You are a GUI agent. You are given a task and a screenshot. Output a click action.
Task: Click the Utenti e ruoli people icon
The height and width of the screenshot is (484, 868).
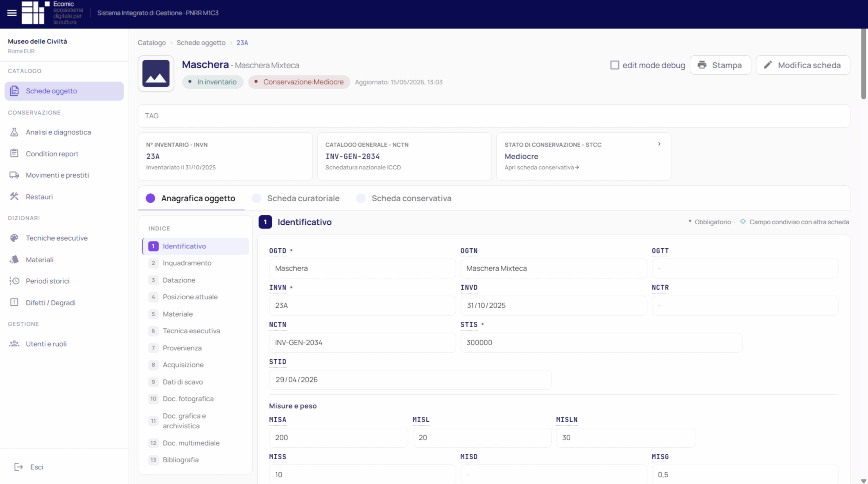pos(14,343)
